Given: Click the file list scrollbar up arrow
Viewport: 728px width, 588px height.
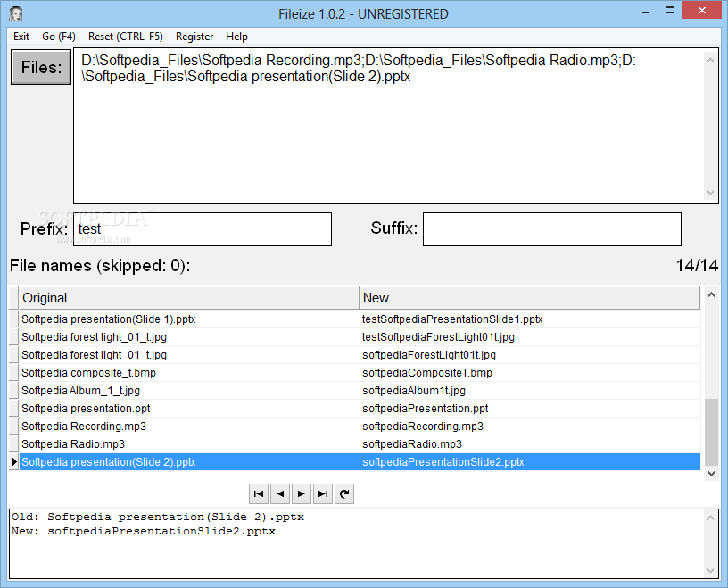Looking at the screenshot, I should 711,294.
